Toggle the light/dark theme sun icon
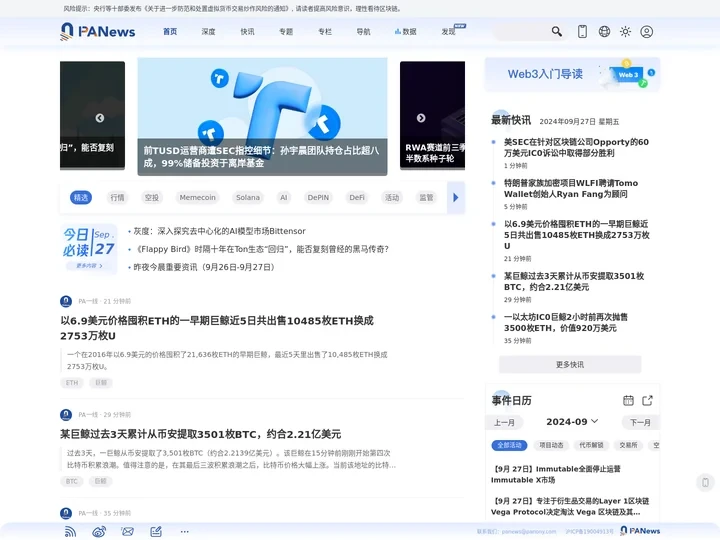Image resolution: width=720 pixels, height=540 pixels. click(625, 31)
